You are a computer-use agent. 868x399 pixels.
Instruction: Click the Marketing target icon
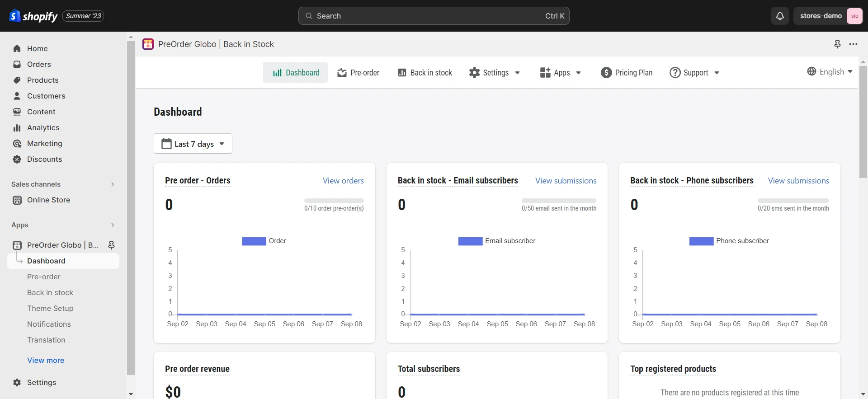click(x=17, y=143)
